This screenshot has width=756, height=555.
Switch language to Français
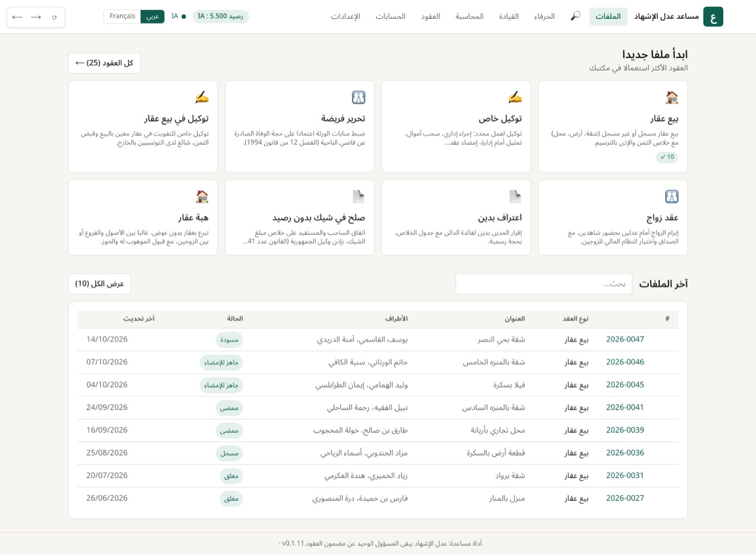[x=122, y=16]
